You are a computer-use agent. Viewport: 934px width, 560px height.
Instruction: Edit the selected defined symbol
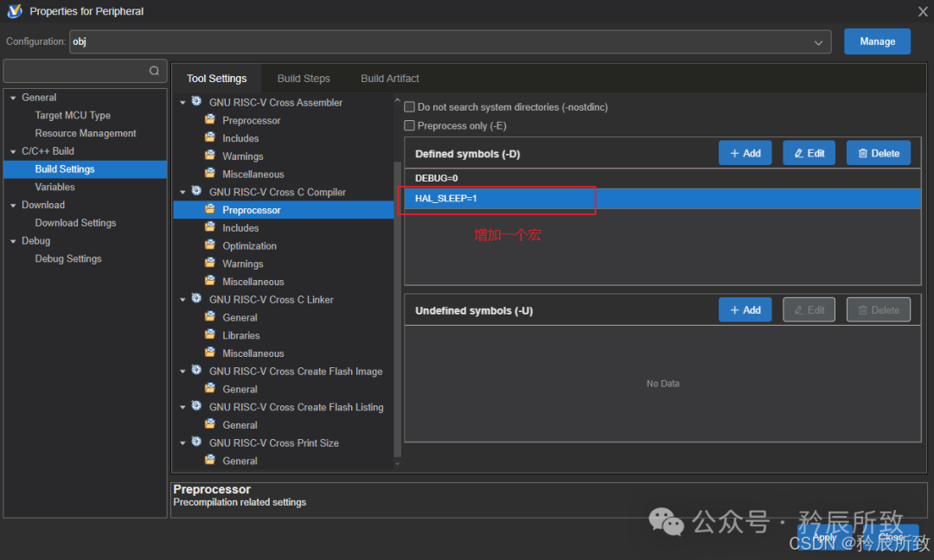coord(809,153)
